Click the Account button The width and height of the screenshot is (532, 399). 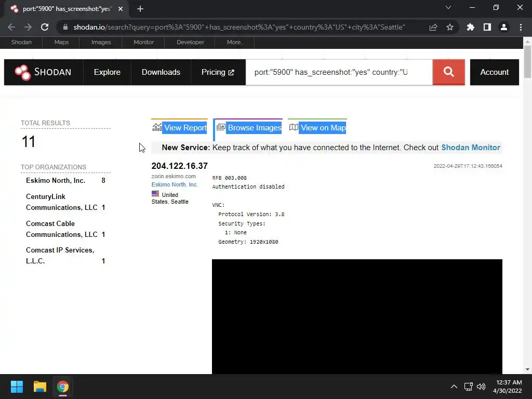[495, 72]
